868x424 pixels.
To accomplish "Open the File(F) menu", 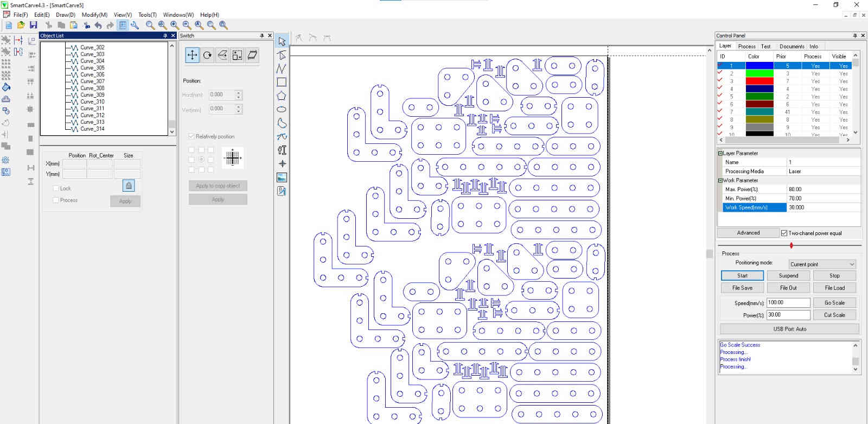I will [21, 15].
